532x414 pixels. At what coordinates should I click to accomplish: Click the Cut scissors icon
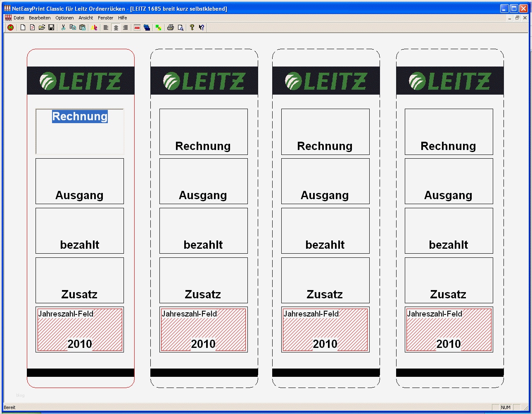coord(63,27)
